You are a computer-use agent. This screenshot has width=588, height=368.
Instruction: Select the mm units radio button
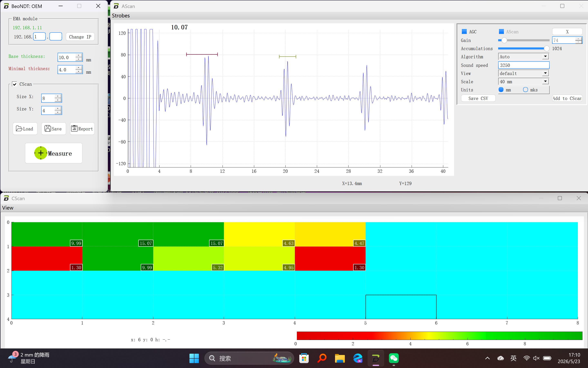click(x=501, y=90)
